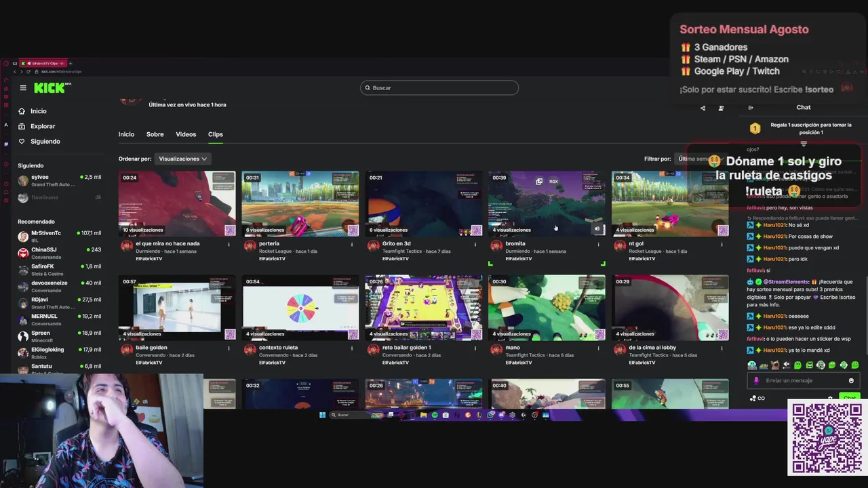The width and height of the screenshot is (868, 488).
Task: Play the 'reto bailar golden 1' clip thumbnail
Action: pyautogui.click(x=424, y=308)
